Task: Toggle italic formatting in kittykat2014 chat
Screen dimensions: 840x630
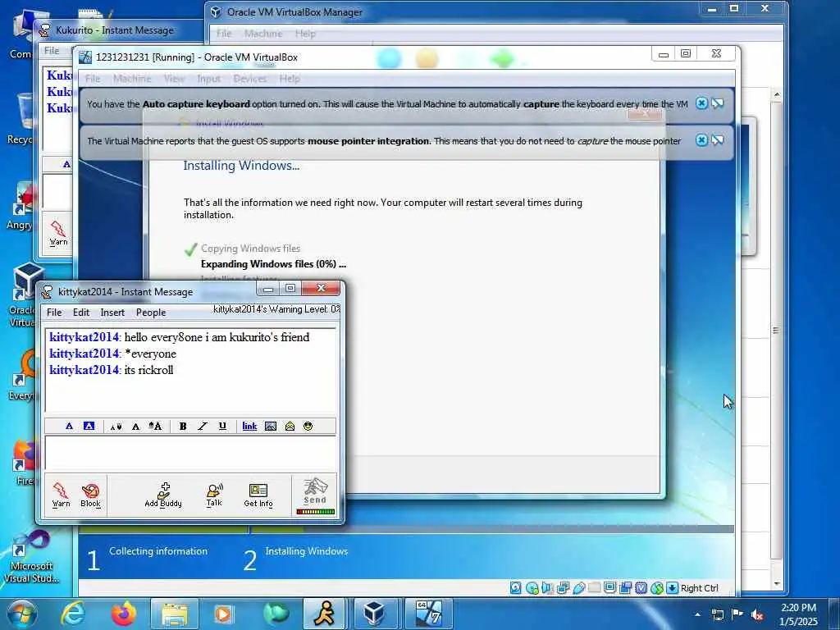Action: tap(203, 426)
